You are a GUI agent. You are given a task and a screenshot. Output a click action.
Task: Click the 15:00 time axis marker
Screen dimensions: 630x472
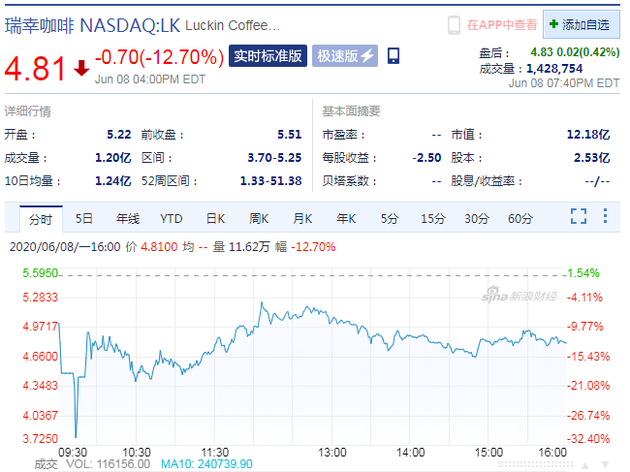[489, 453]
